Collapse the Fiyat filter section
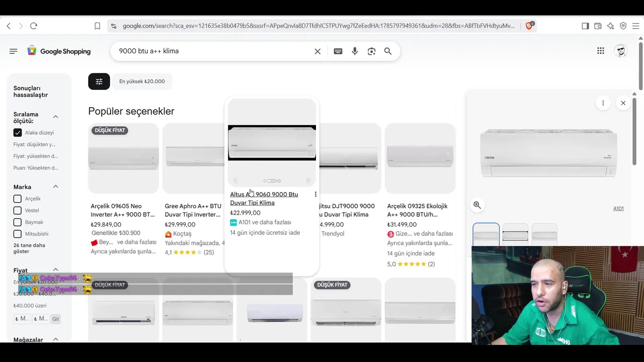This screenshot has width=644, height=362. 55,270
